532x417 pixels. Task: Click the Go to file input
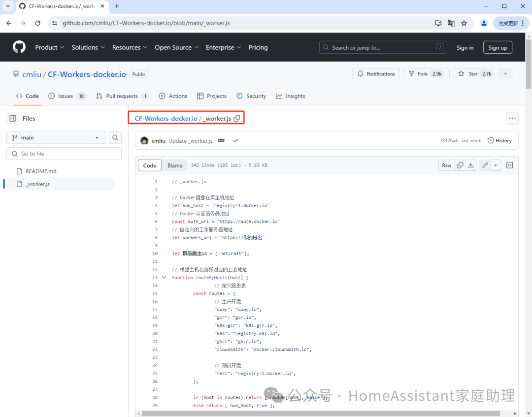(x=64, y=154)
